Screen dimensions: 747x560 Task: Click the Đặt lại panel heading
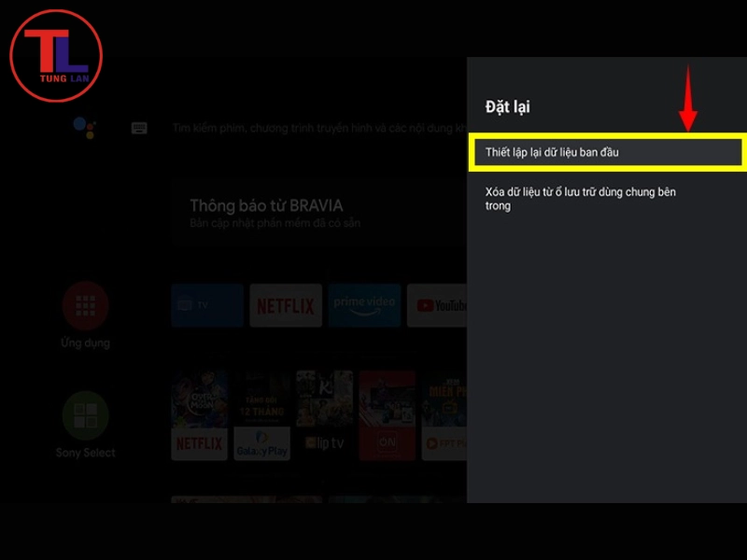[508, 106]
